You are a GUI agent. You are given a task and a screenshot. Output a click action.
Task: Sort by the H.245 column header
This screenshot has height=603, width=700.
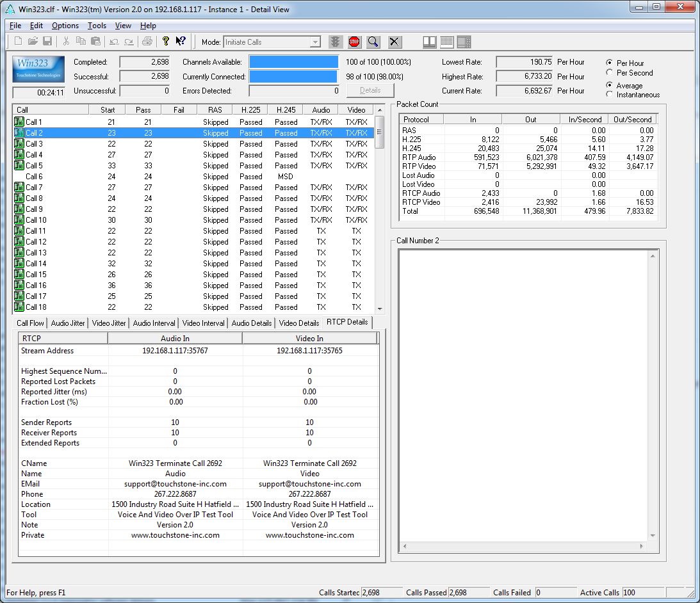[286, 110]
